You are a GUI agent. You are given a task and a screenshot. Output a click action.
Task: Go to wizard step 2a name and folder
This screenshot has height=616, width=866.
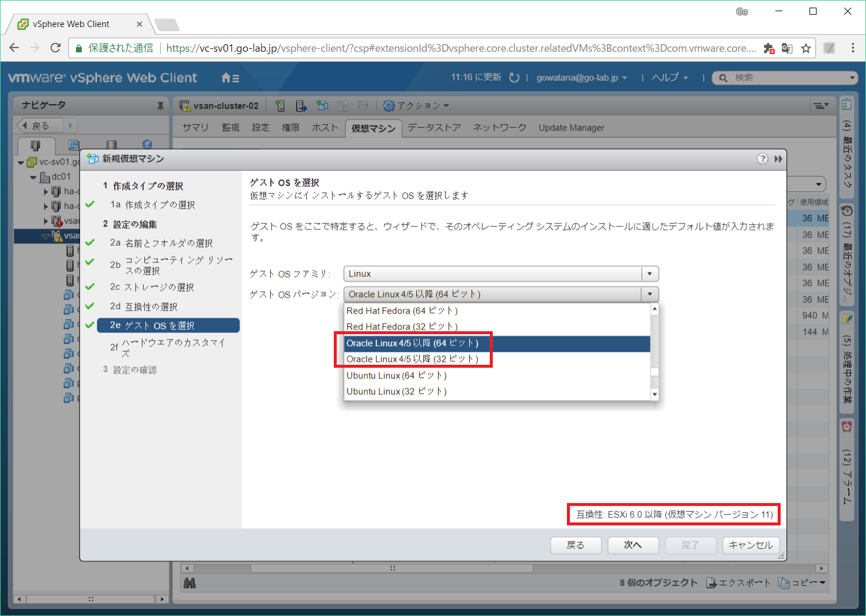(161, 243)
